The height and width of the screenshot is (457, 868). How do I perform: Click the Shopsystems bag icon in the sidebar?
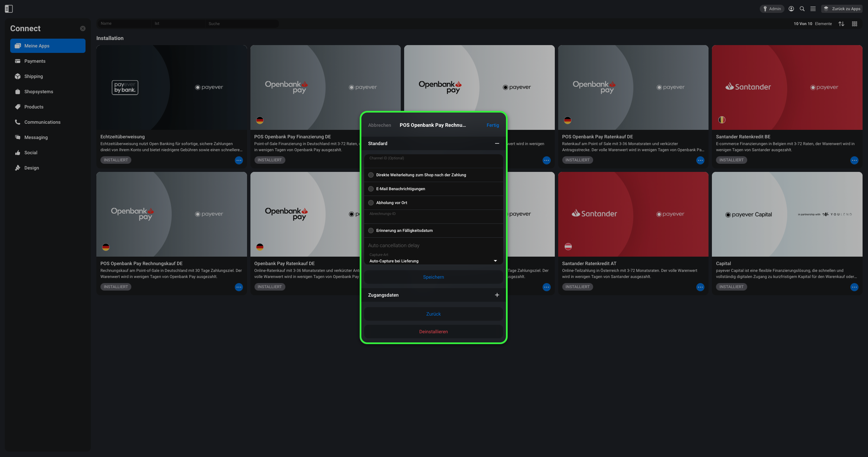18,92
